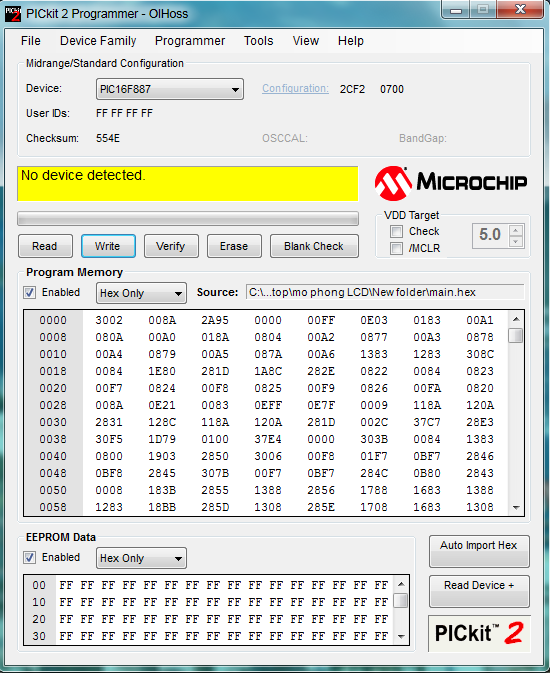This screenshot has height=674, width=550.
Task: Open the Device Family menu
Action: (x=98, y=41)
